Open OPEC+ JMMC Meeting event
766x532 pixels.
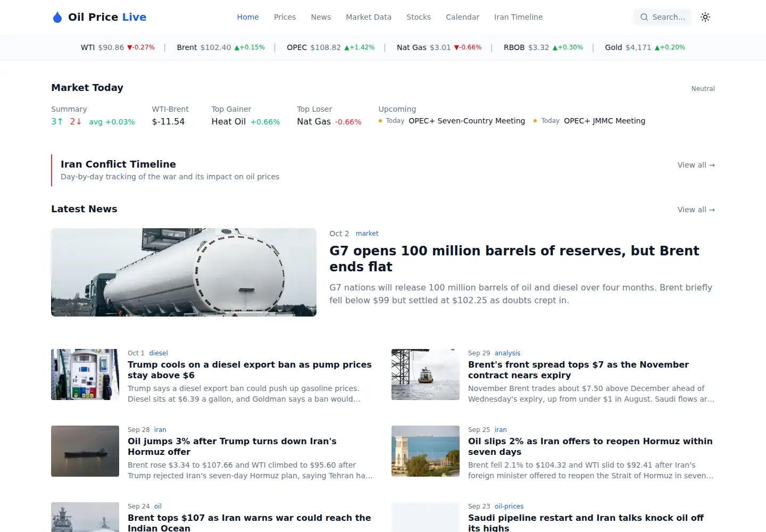coord(604,121)
